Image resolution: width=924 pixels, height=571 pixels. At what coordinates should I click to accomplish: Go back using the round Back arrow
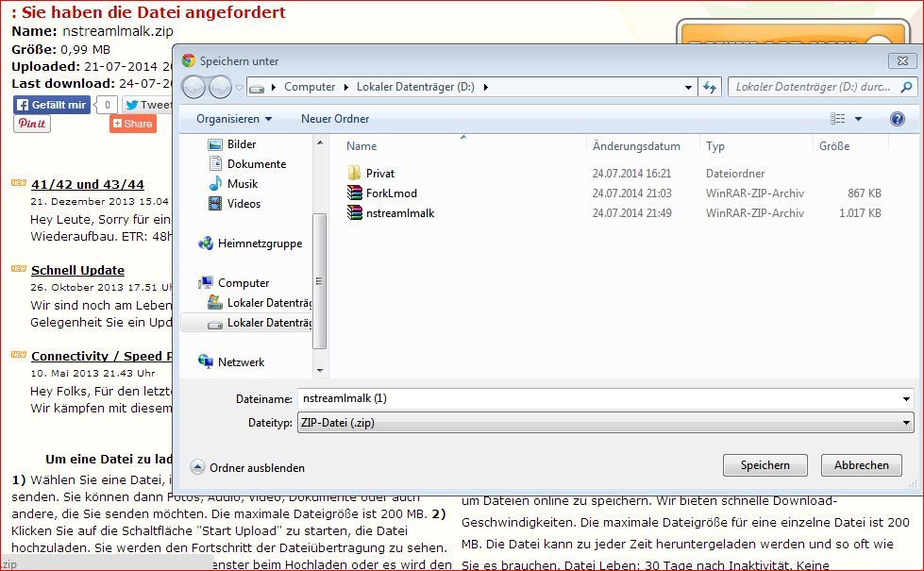click(193, 87)
